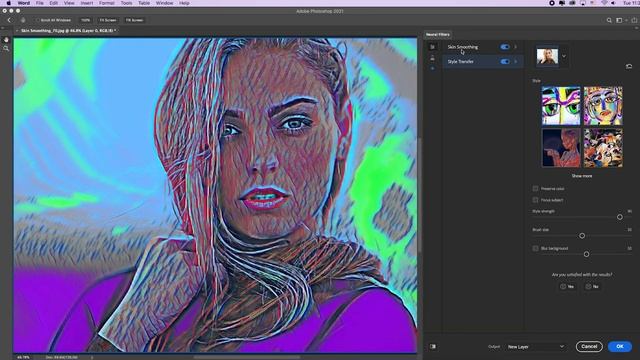The width and height of the screenshot is (640, 360).
Task: Open the face thumbnail dropdown arrow
Action: coord(564,56)
